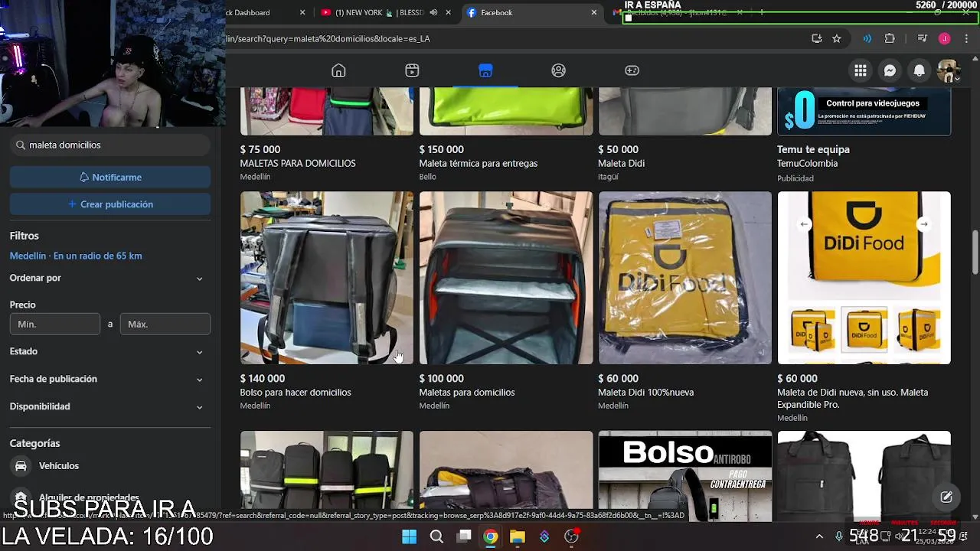980x551 pixels.
Task: Change location Medellín radius 65 km link
Action: pyautogui.click(x=76, y=256)
